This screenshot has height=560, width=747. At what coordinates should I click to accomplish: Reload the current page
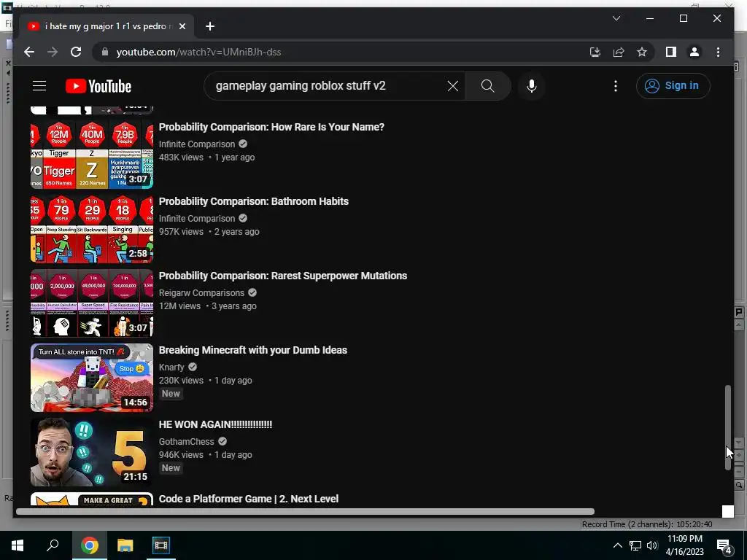click(76, 52)
